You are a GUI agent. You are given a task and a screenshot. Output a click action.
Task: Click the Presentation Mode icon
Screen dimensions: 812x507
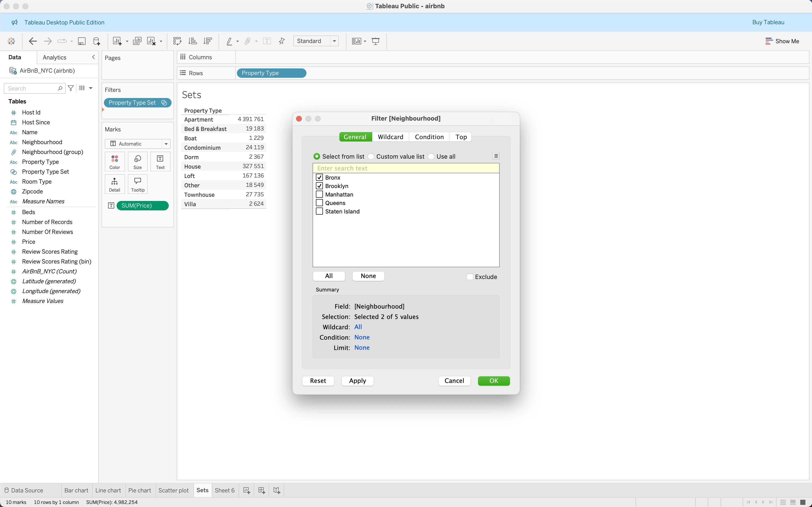click(376, 41)
